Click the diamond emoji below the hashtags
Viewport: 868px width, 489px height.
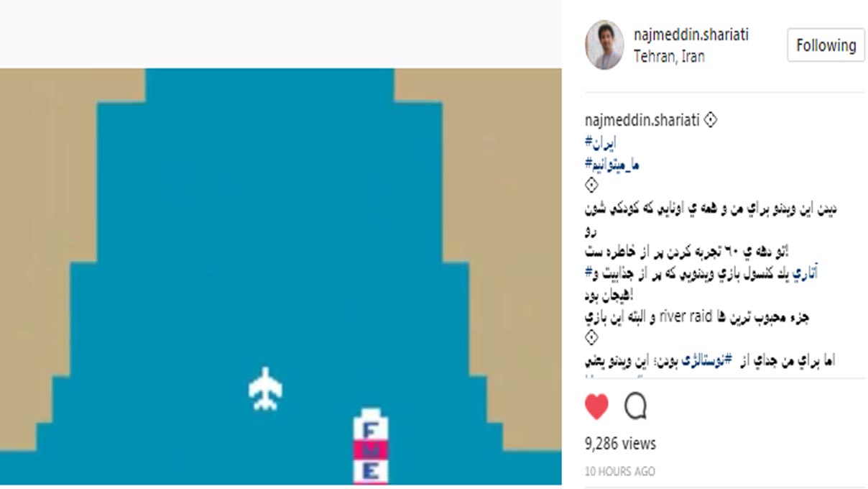tap(591, 186)
